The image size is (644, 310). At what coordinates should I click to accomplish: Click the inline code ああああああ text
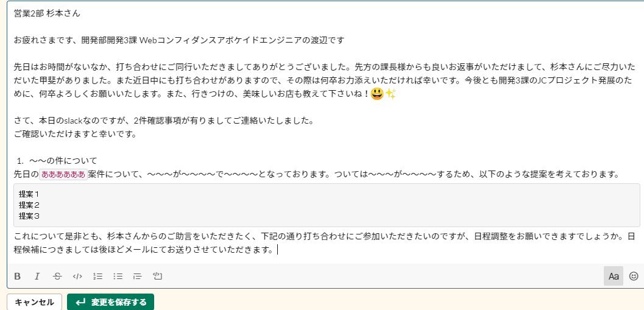(x=63, y=175)
